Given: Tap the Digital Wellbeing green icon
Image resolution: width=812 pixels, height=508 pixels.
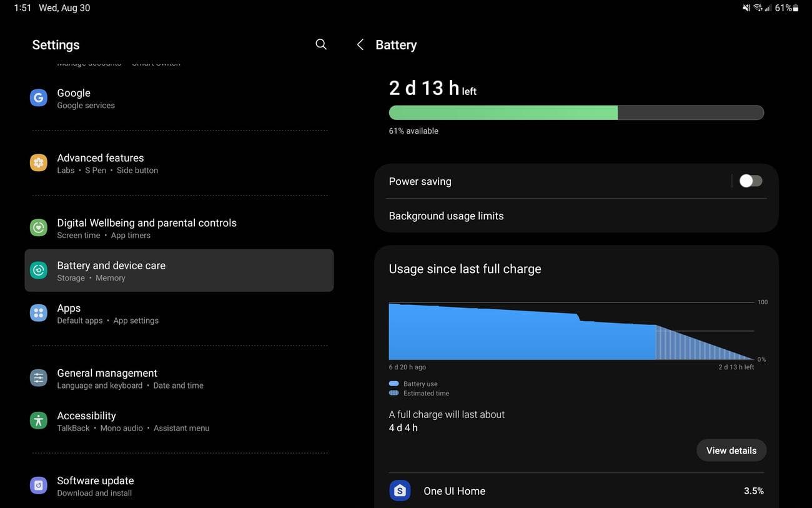Looking at the screenshot, I should [x=39, y=228].
